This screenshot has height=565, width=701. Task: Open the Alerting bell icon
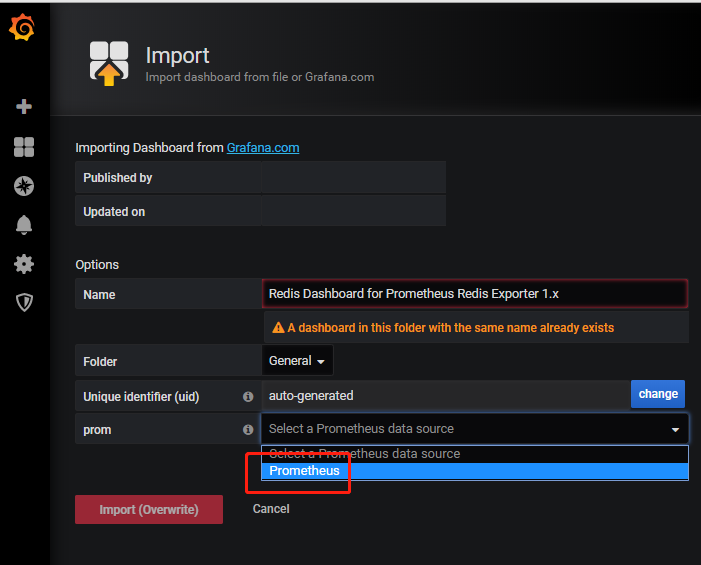click(x=24, y=225)
